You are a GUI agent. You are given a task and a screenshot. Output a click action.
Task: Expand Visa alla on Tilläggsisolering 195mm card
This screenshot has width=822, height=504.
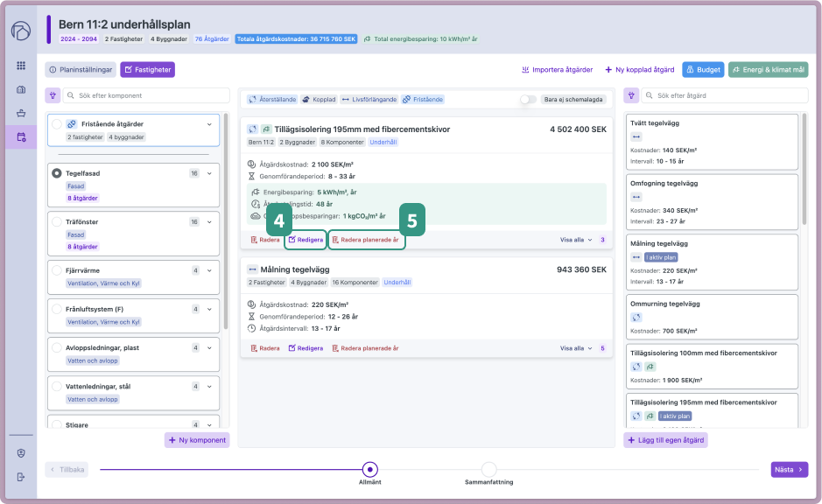pyautogui.click(x=576, y=240)
